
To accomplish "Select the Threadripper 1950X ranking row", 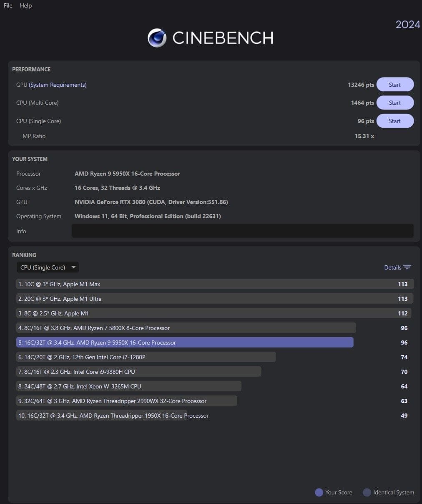I will coord(113,416).
